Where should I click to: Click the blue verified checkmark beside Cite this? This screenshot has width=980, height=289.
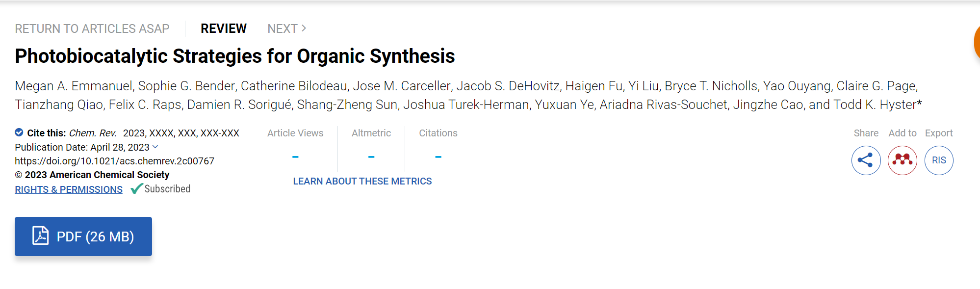pyautogui.click(x=19, y=132)
